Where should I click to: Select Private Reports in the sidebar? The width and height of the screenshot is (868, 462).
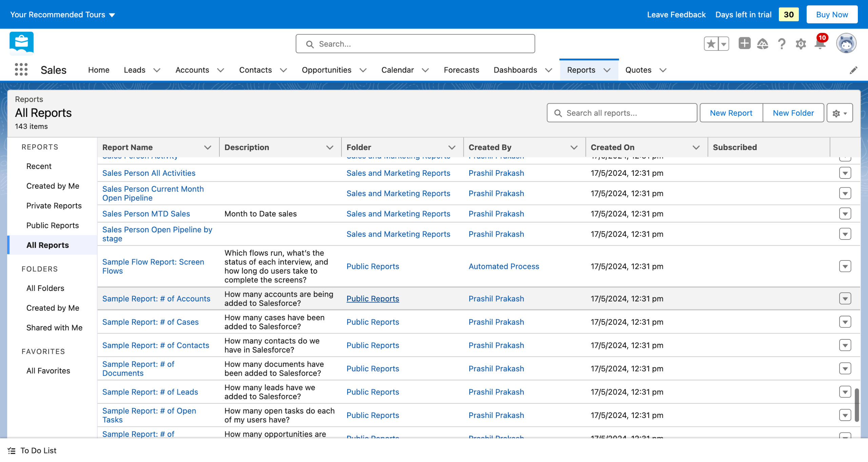pos(54,206)
